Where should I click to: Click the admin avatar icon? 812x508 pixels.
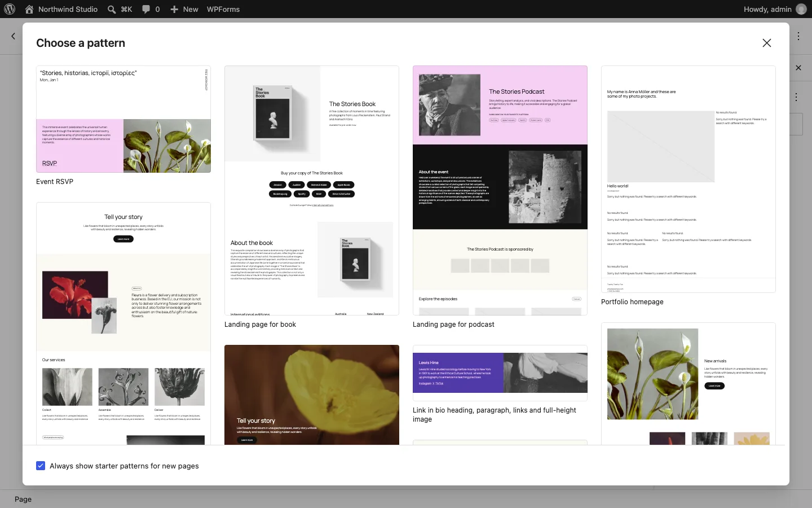[801, 9]
